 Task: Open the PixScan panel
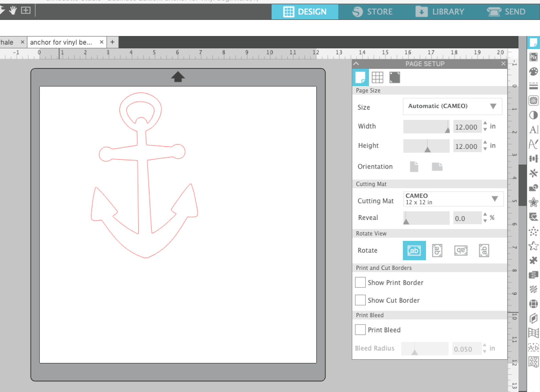533,57
